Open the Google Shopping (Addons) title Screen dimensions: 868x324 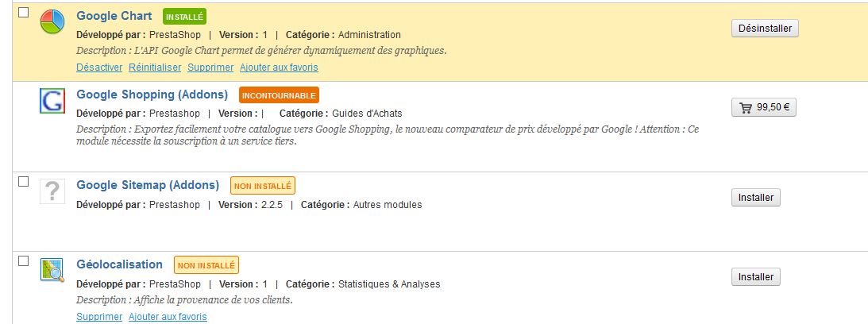(x=152, y=94)
